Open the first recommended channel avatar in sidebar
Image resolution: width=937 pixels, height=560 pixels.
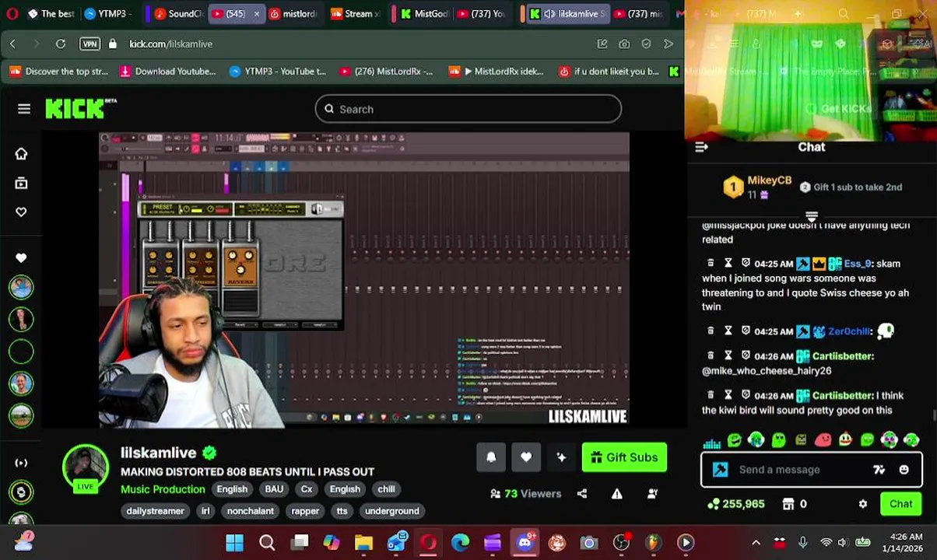[x=21, y=288]
